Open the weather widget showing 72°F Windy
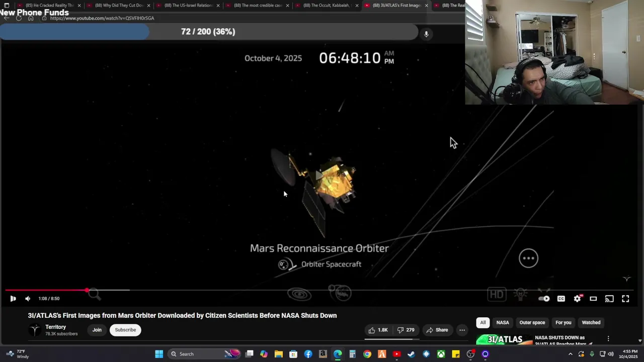 [17, 354]
